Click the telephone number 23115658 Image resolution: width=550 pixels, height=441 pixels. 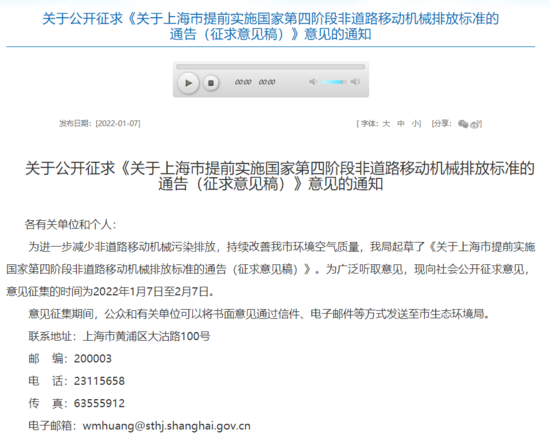(x=99, y=381)
